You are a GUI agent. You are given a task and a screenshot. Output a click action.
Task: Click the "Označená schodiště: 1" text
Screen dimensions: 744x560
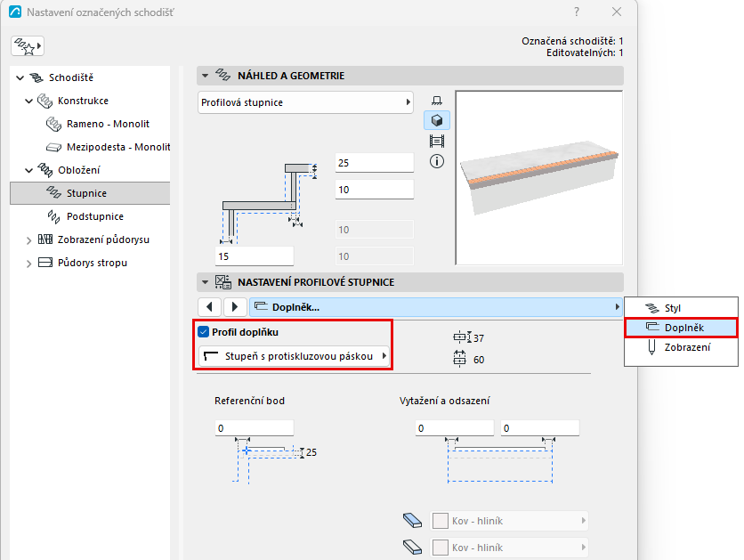point(572,41)
